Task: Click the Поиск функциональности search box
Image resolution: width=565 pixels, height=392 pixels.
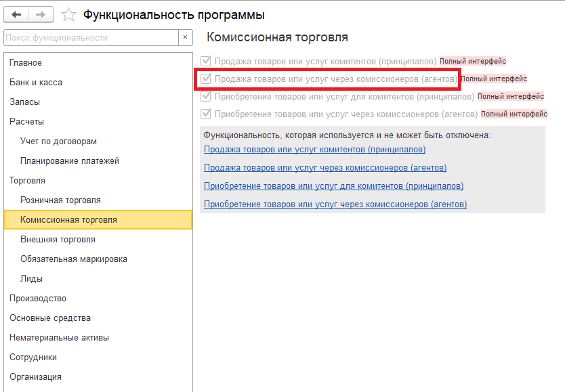Action: pyautogui.click(x=91, y=37)
